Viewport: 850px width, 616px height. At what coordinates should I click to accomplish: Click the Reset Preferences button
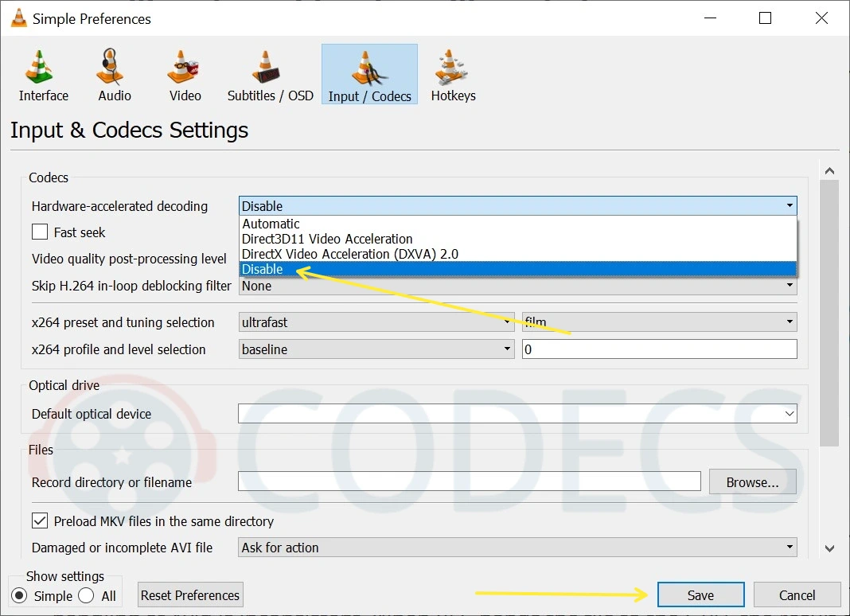click(190, 595)
